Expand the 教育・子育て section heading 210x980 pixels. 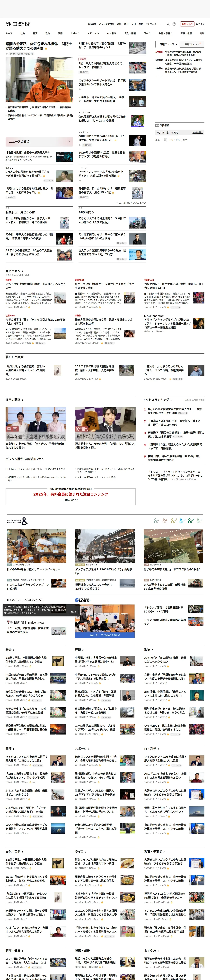pyautogui.click(x=155, y=852)
